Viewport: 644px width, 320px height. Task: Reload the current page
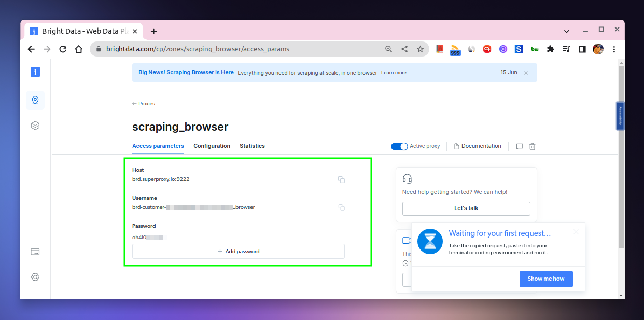pos(63,49)
